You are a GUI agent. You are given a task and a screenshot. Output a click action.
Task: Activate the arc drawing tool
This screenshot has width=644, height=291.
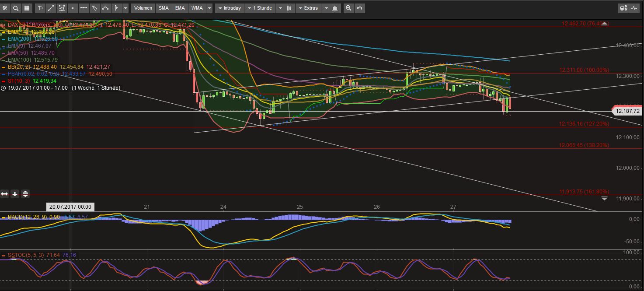[105, 8]
